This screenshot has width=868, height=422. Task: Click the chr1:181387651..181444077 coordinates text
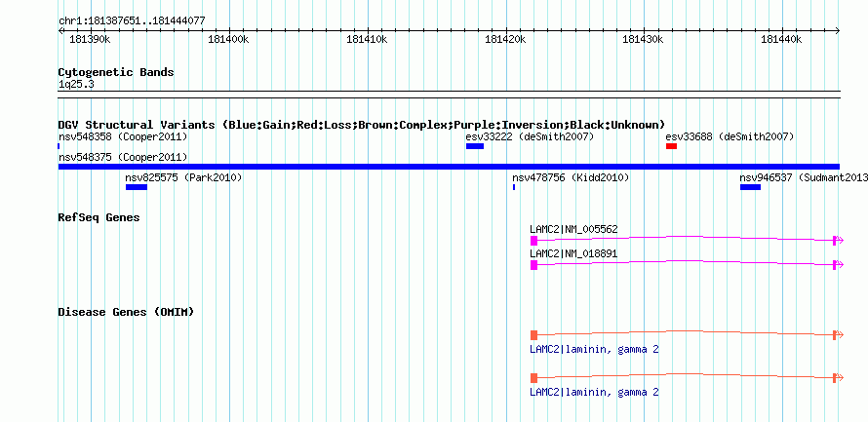tap(132, 20)
